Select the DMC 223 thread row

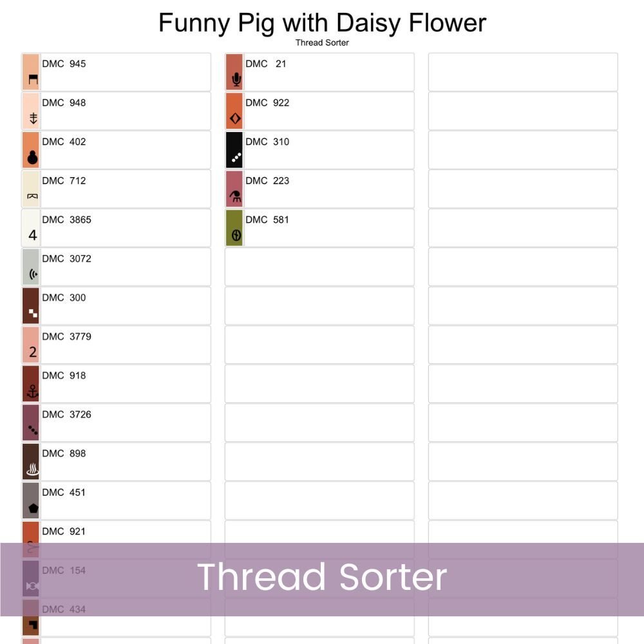(x=319, y=189)
